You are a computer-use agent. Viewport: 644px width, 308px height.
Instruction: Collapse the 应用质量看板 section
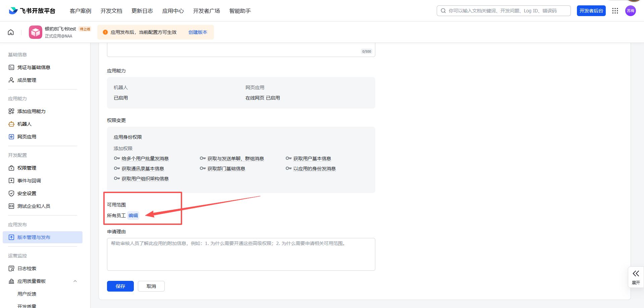[75, 281]
